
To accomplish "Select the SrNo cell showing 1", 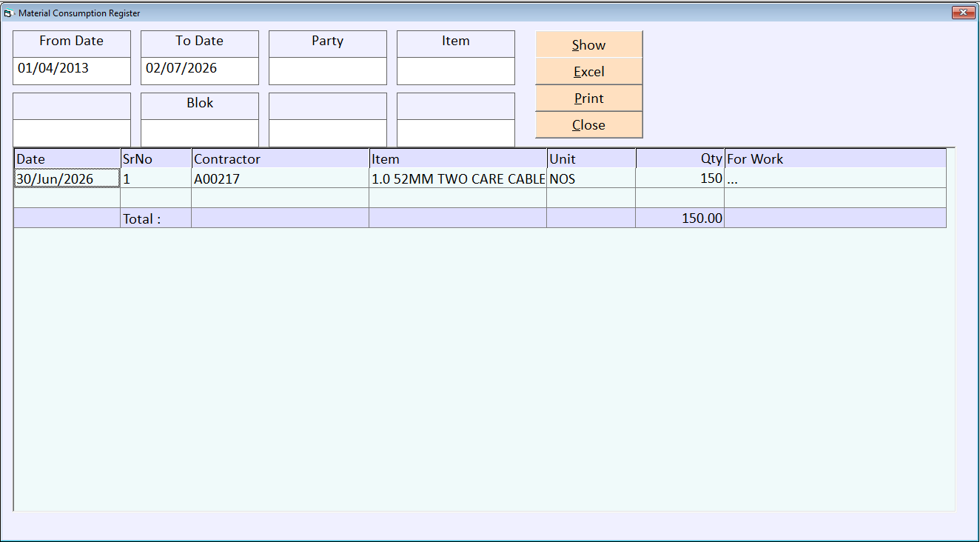I will coord(155,178).
